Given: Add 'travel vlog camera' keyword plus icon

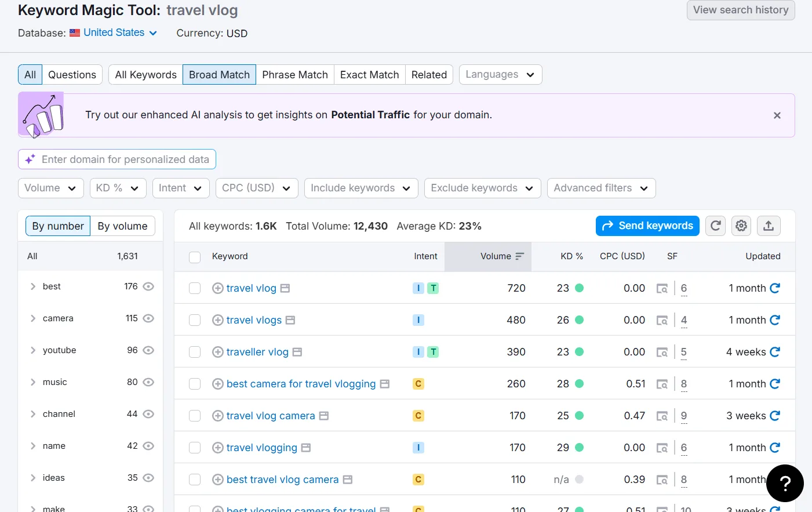Looking at the screenshot, I should [x=218, y=416].
